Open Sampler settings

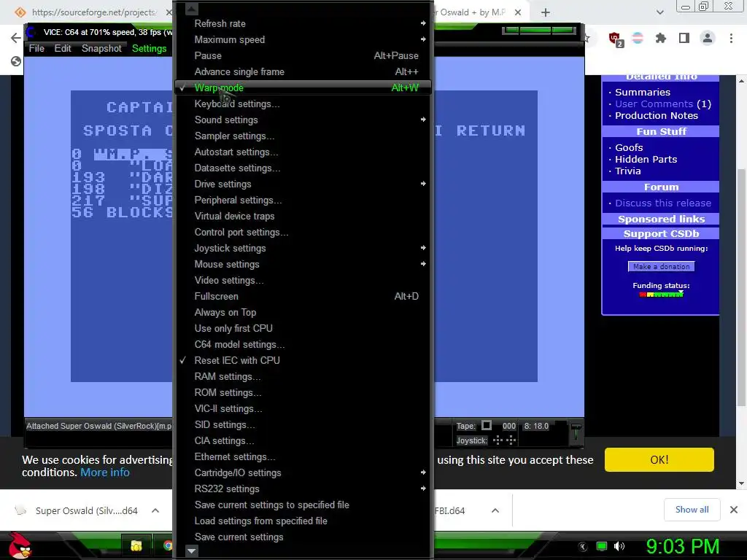[303, 136]
